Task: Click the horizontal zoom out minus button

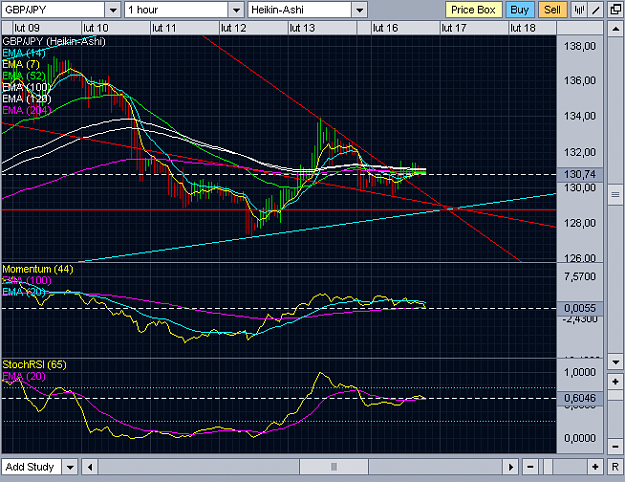Action: click(530, 466)
